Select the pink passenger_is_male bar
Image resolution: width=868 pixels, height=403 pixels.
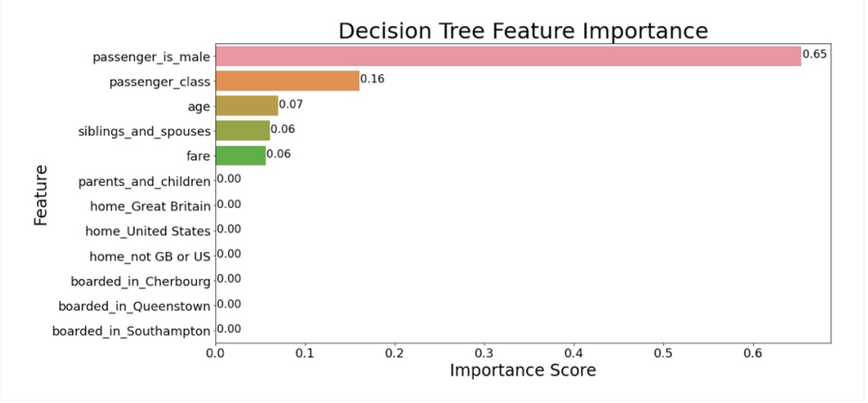tap(507, 57)
